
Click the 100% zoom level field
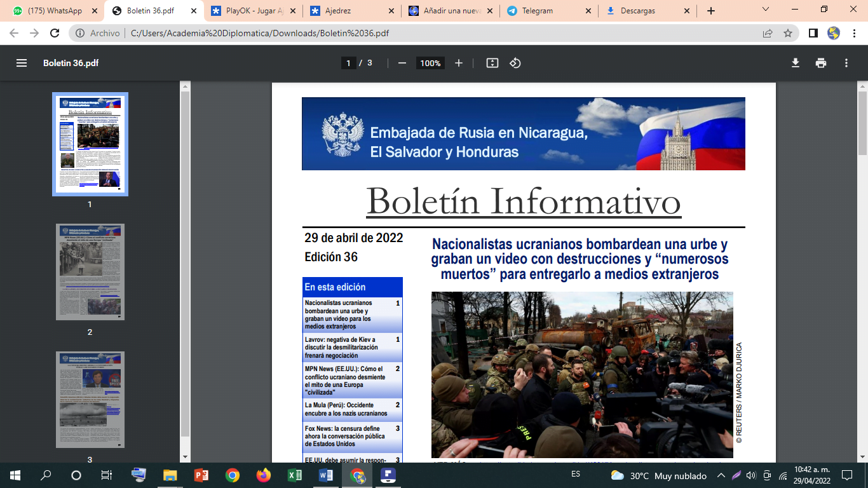430,63
